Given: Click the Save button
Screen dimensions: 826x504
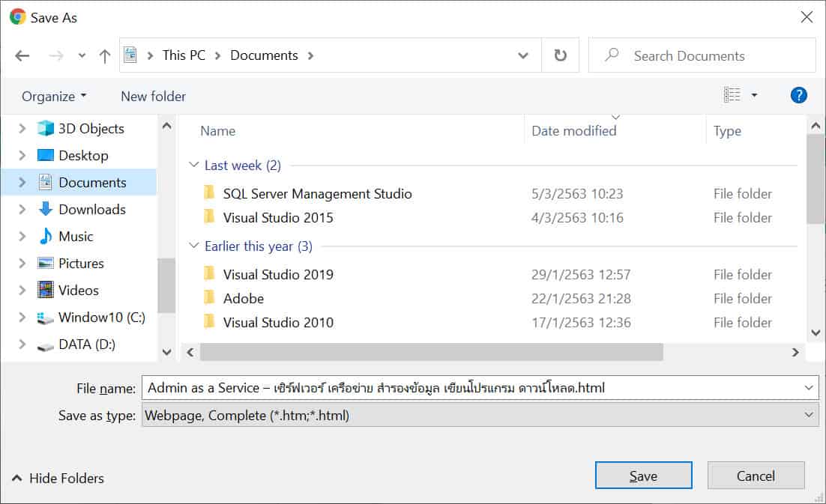Looking at the screenshot, I should tap(643, 476).
